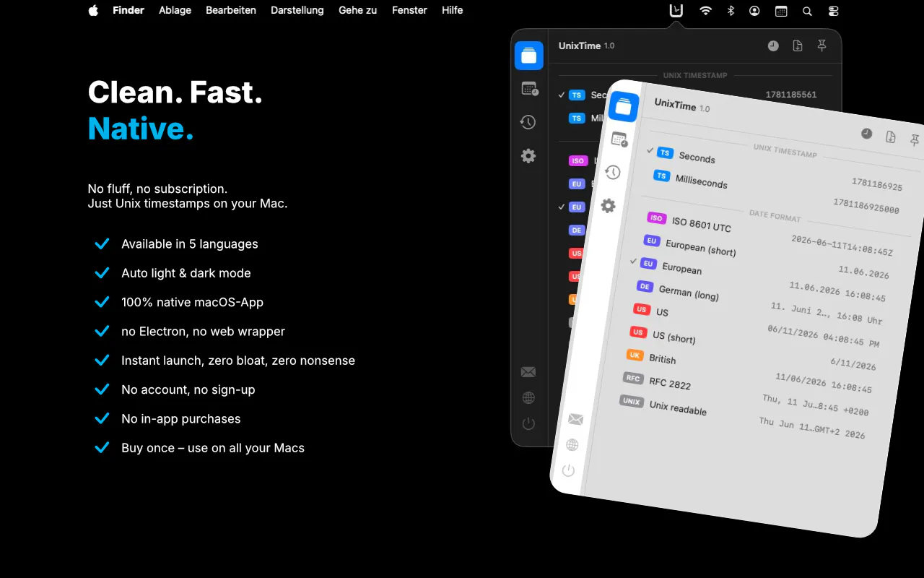
Task: Open calendar converter icon in dark window sidebar
Action: 530,89
